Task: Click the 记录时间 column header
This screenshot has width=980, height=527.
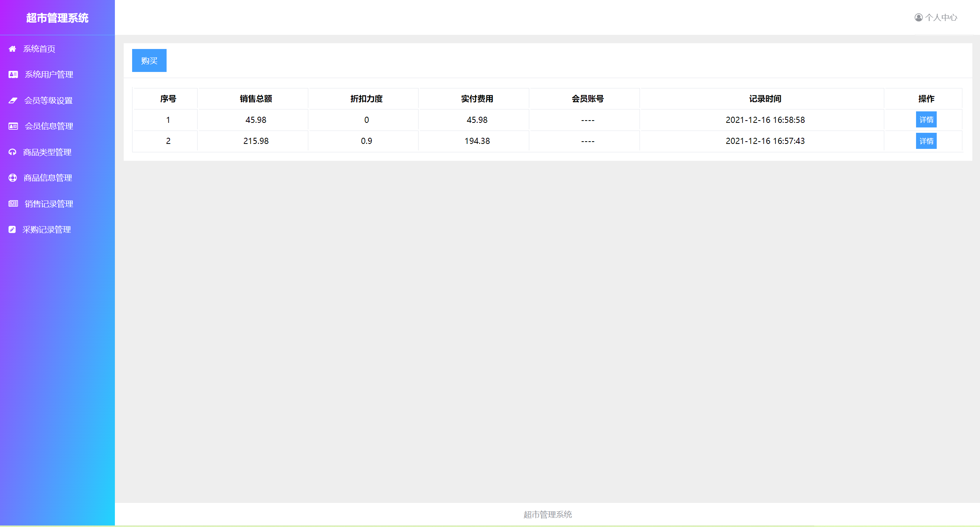Action: pos(765,99)
